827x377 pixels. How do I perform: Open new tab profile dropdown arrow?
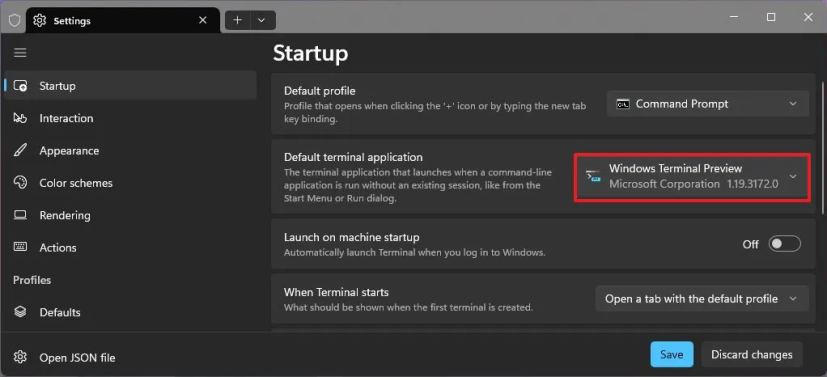[x=262, y=21]
